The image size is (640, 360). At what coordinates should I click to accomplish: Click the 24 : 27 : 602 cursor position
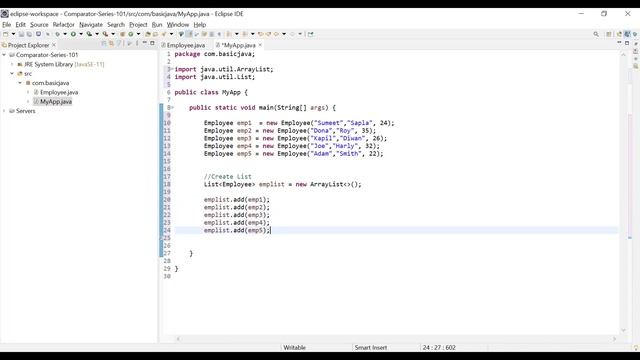439,348
